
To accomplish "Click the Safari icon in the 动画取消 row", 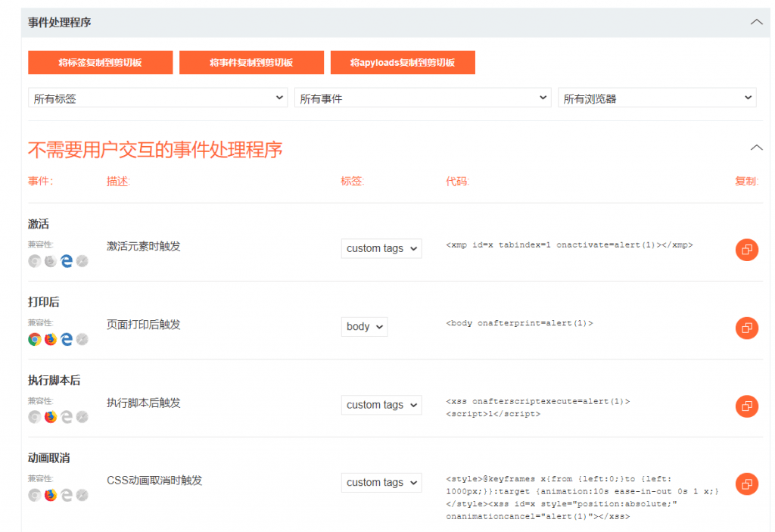I will click(82, 495).
